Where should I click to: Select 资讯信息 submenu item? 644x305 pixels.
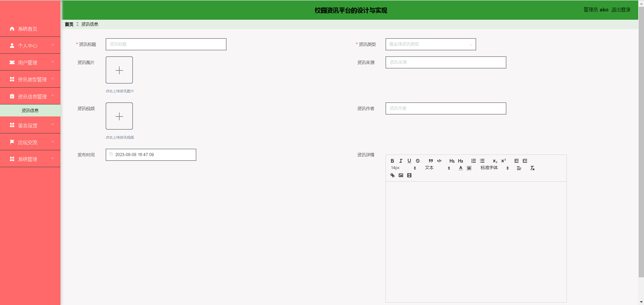tap(30, 110)
